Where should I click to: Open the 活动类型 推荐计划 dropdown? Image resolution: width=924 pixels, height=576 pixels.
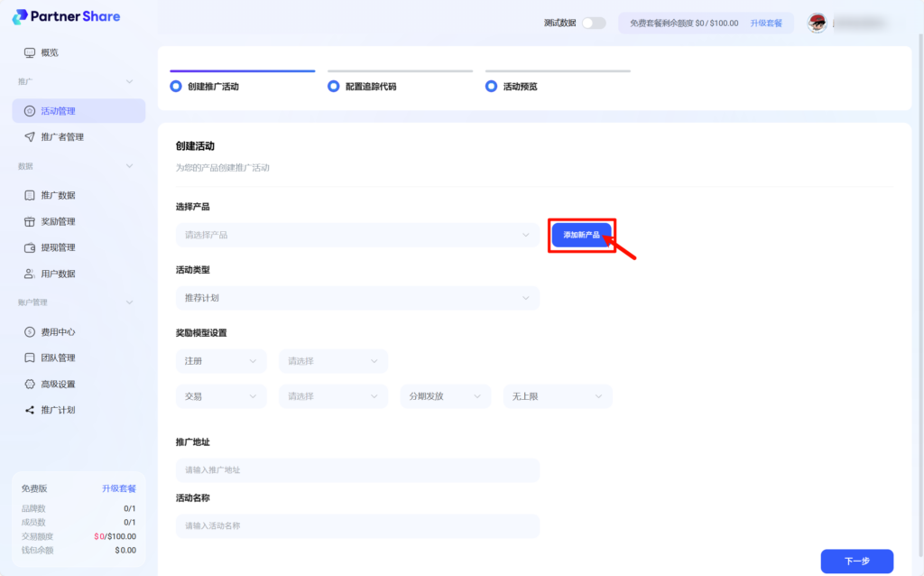[357, 298]
